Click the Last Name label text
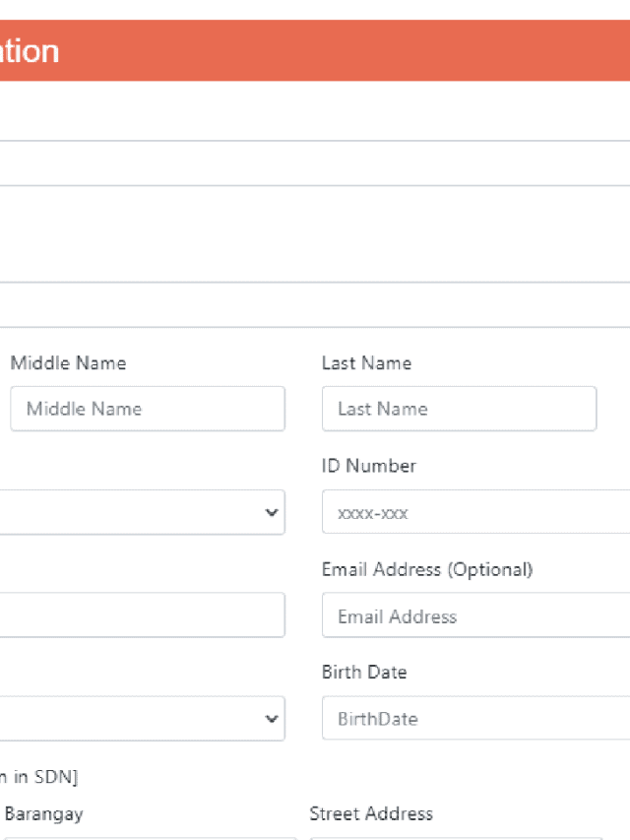The height and width of the screenshot is (840, 630). (x=366, y=363)
